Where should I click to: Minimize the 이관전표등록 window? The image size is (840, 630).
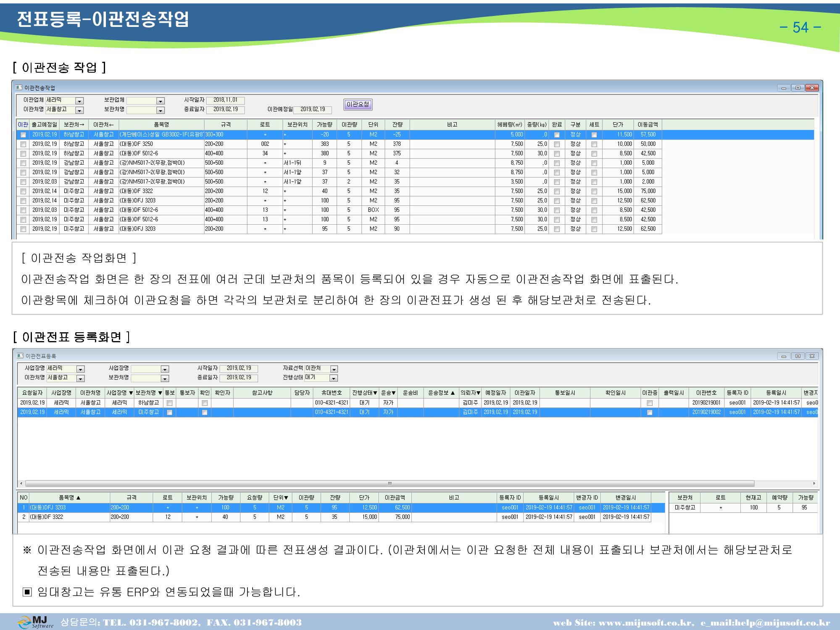click(783, 356)
